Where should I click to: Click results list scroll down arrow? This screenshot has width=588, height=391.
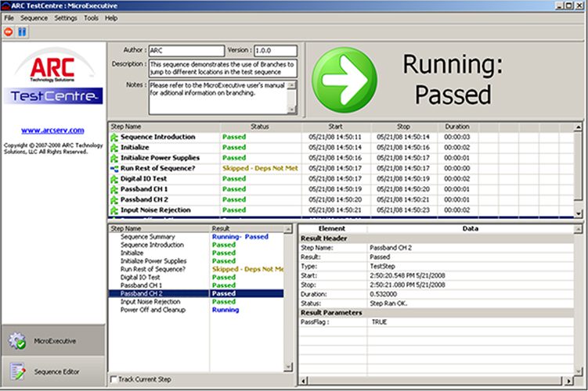point(288,368)
